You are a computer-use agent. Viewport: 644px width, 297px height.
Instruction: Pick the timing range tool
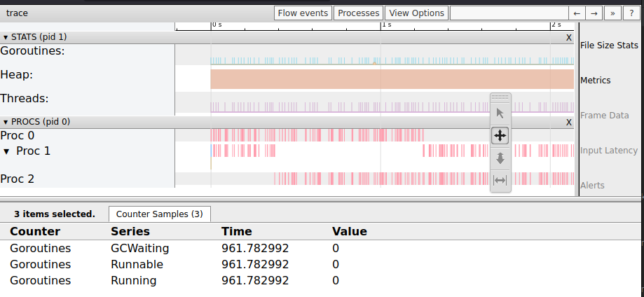[x=500, y=180]
